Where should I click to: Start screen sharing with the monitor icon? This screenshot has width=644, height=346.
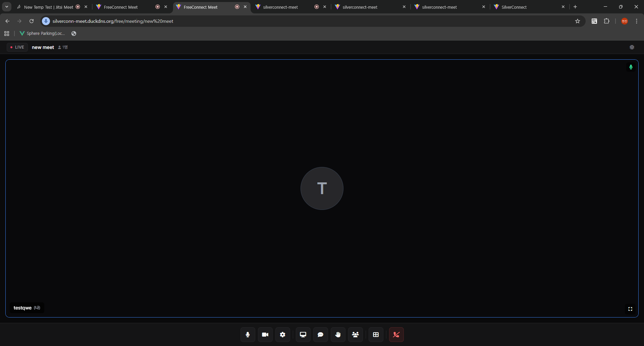click(303, 335)
